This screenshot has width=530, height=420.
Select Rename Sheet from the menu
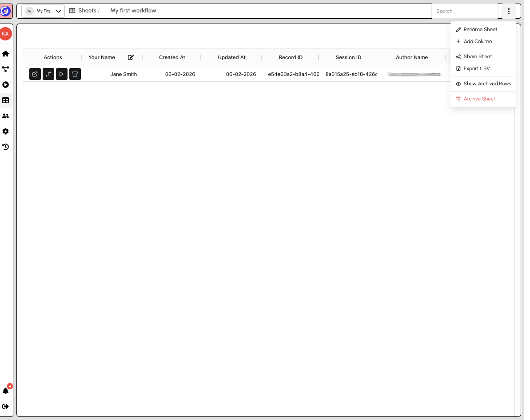[480, 29]
